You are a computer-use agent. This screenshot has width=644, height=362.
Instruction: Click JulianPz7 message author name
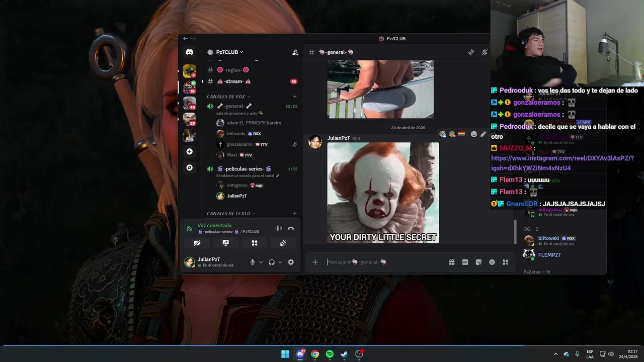coord(338,138)
